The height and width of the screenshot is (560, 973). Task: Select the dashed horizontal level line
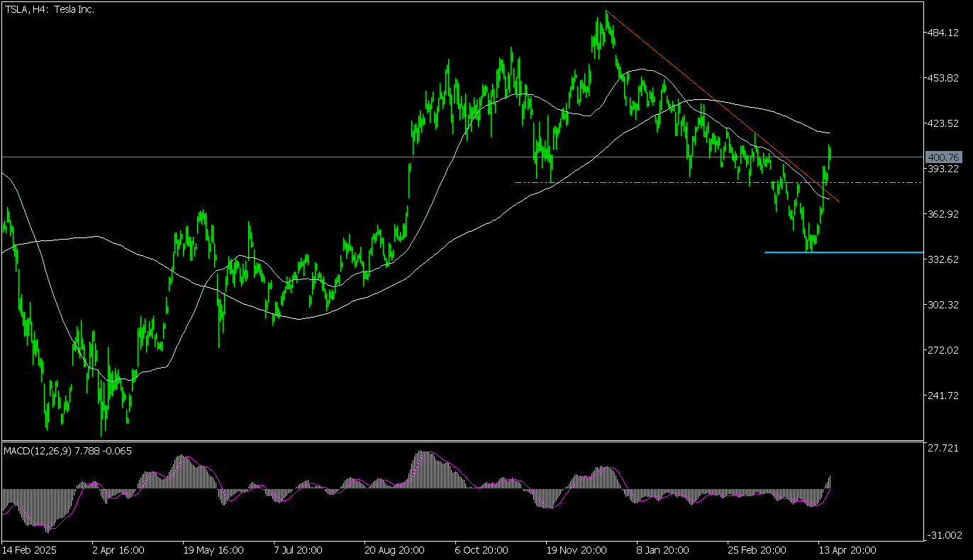click(x=638, y=182)
